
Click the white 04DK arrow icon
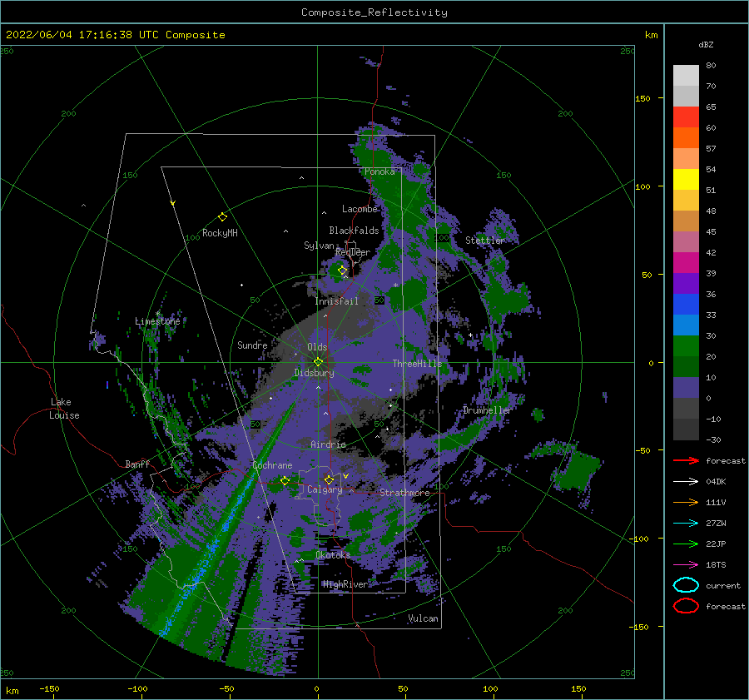tap(686, 481)
